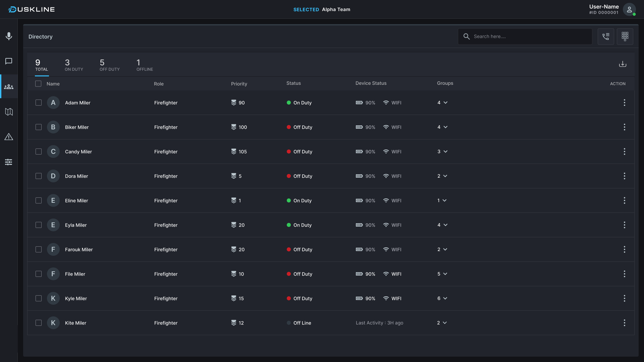644x362 pixels.
Task: Sort by the Name column header
Action: pos(53,84)
